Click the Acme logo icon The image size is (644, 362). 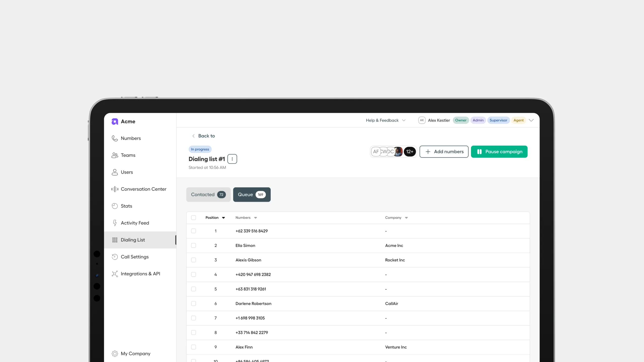(x=115, y=121)
